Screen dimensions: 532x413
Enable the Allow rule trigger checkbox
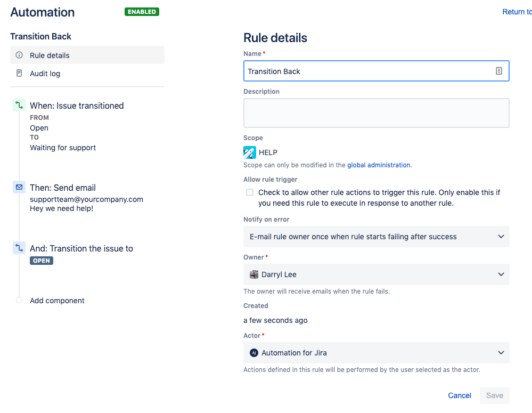(x=250, y=192)
